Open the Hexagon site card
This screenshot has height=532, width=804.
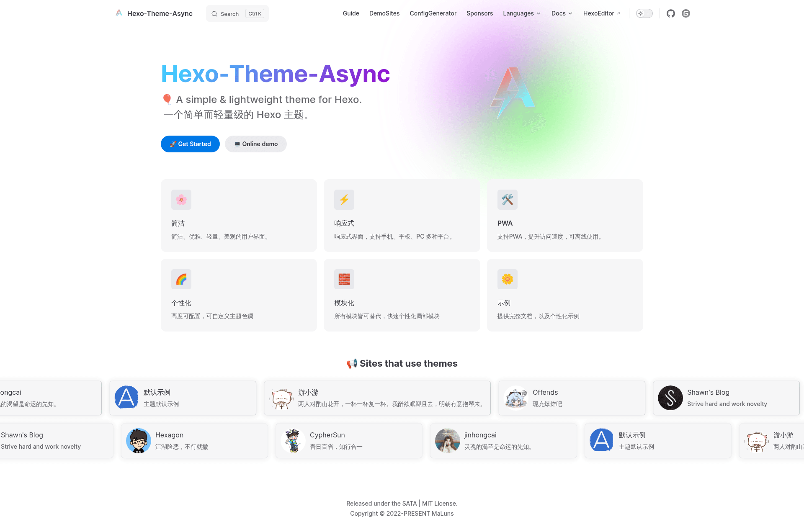tap(194, 441)
